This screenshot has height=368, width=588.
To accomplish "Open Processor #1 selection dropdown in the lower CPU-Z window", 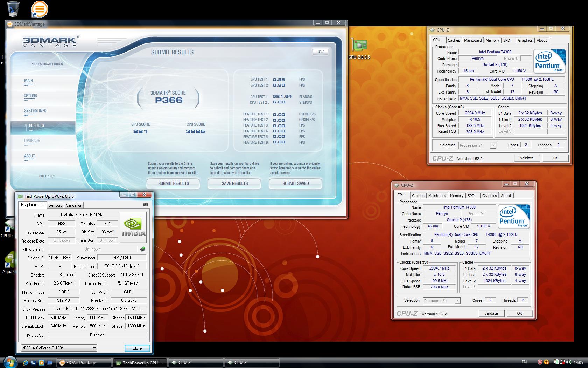I will (441, 301).
